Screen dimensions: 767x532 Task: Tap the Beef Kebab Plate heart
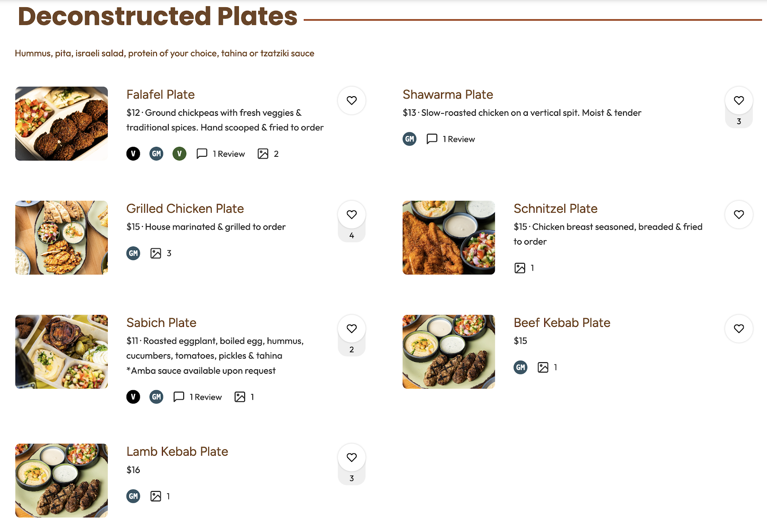(739, 328)
